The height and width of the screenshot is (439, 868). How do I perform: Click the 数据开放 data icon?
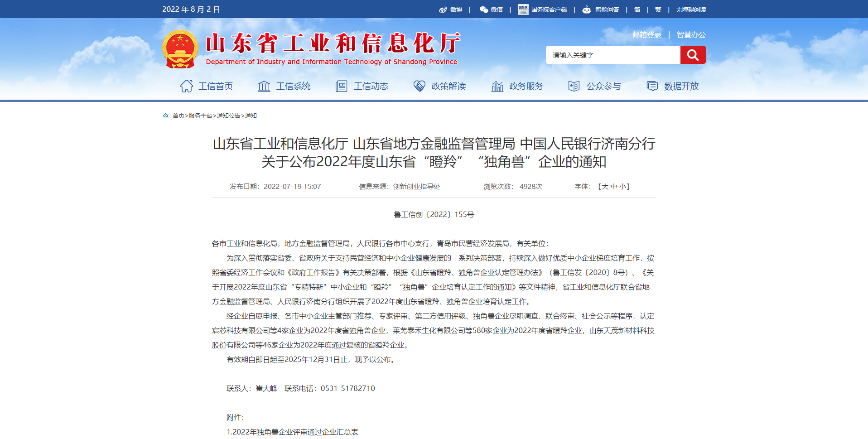[x=653, y=86]
